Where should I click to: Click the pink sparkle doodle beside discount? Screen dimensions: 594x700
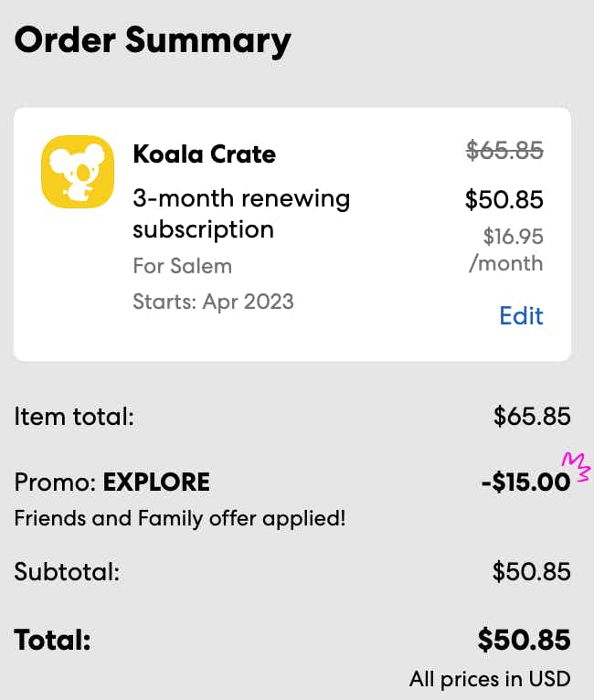579,465
